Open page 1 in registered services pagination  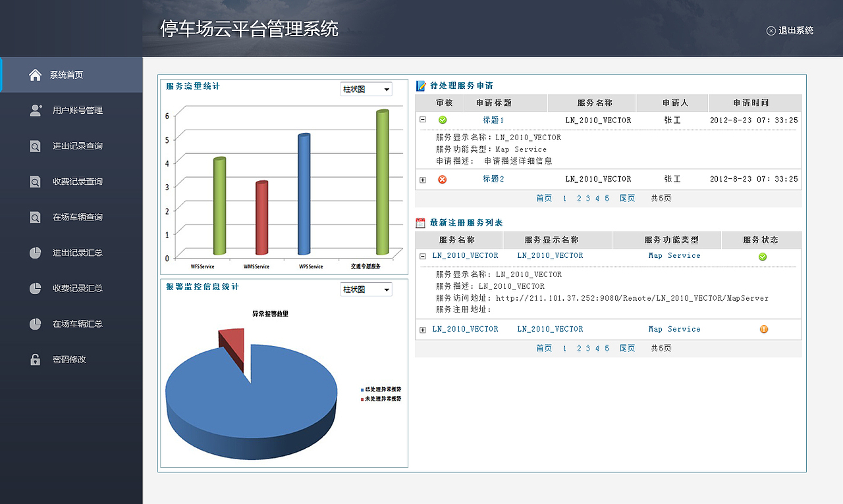pos(564,348)
